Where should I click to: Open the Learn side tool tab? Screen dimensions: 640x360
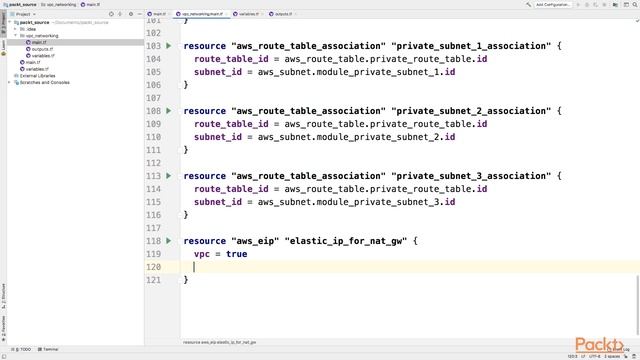coord(3,47)
